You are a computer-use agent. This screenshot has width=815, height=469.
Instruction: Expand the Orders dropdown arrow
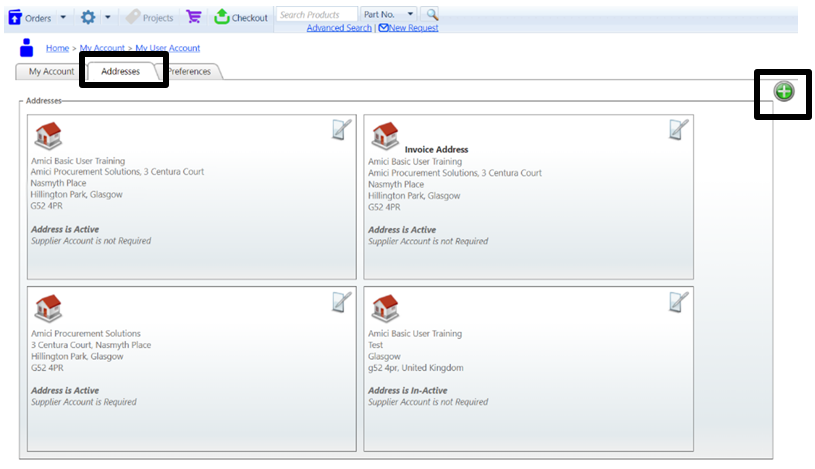63,17
